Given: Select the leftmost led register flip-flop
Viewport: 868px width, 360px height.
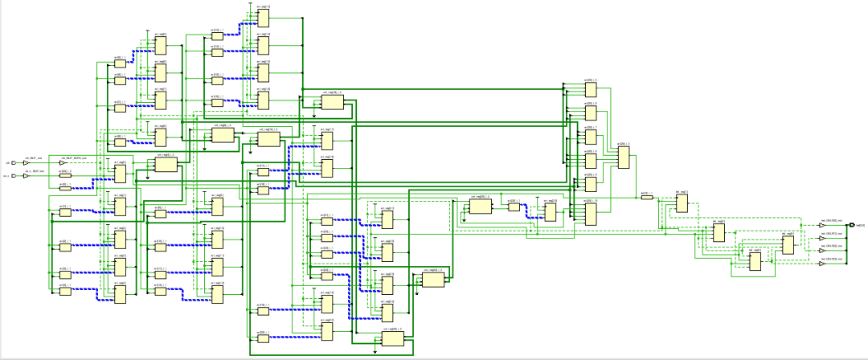Looking at the screenshot, I should [x=682, y=202].
